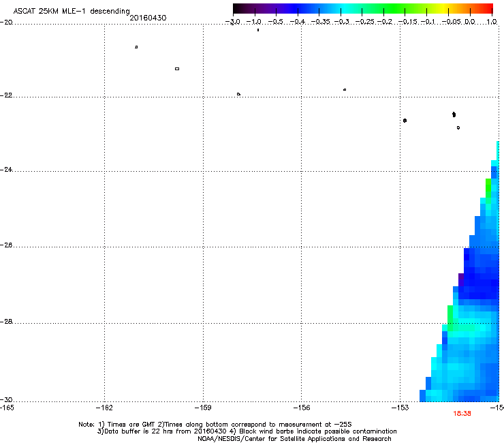
Task: Click the -20 latitude axis label
Action: [x=6, y=22]
